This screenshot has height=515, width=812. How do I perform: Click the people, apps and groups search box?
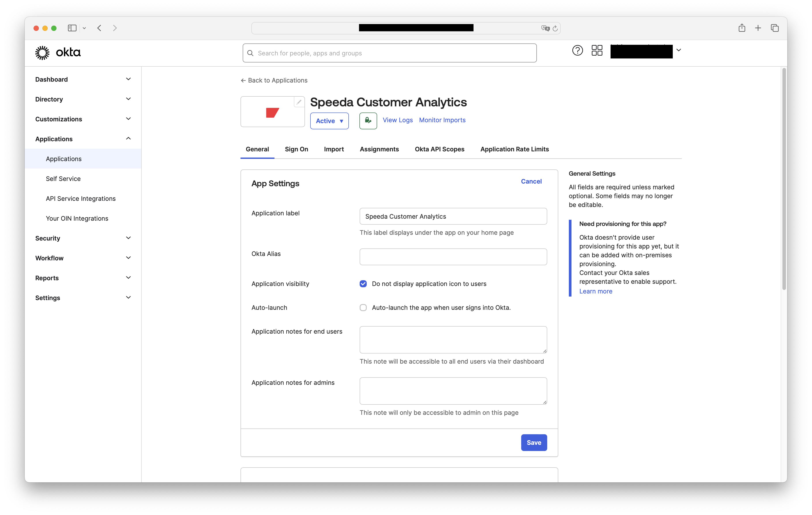coord(389,53)
